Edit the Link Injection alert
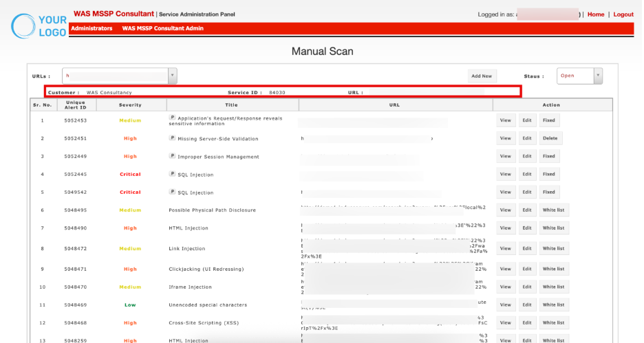 click(x=527, y=249)
